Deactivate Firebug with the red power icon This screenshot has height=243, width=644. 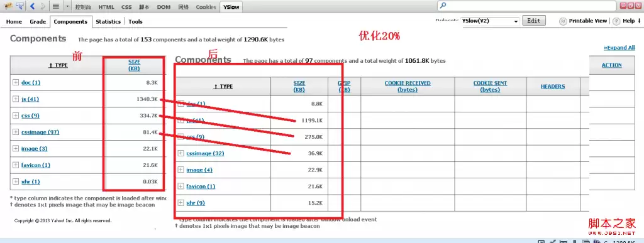point(639,5)
